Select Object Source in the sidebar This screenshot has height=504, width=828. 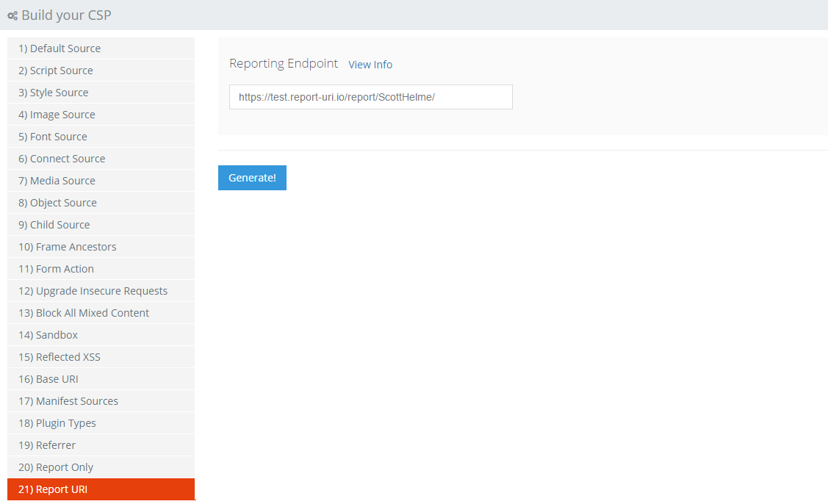pyautogui.click(x=101, y=203)
